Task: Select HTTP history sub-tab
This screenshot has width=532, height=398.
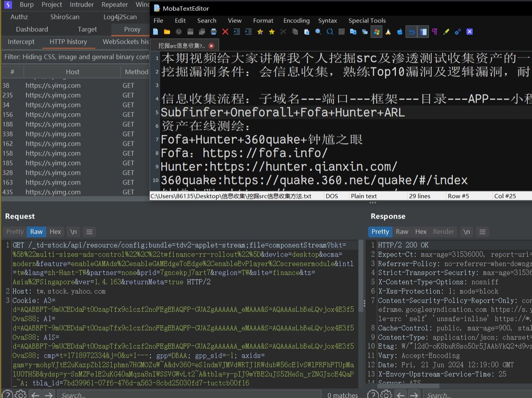Action: coord(68,42)
